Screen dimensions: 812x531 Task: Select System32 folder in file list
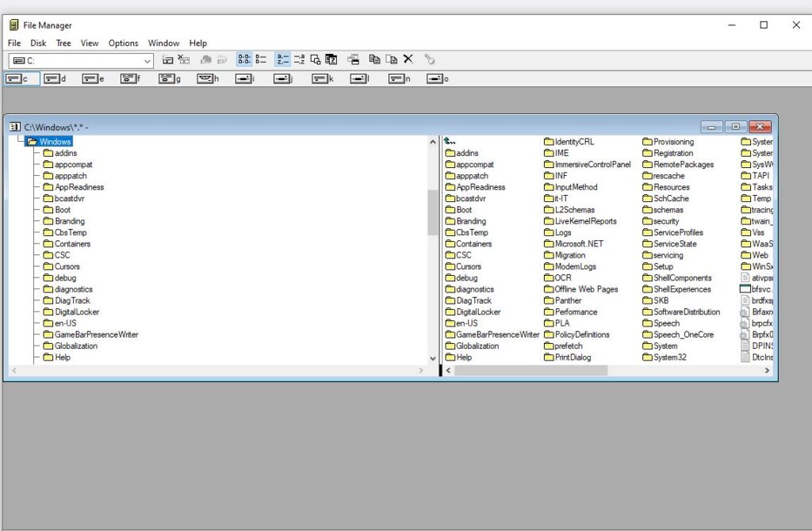pos(665,357)
